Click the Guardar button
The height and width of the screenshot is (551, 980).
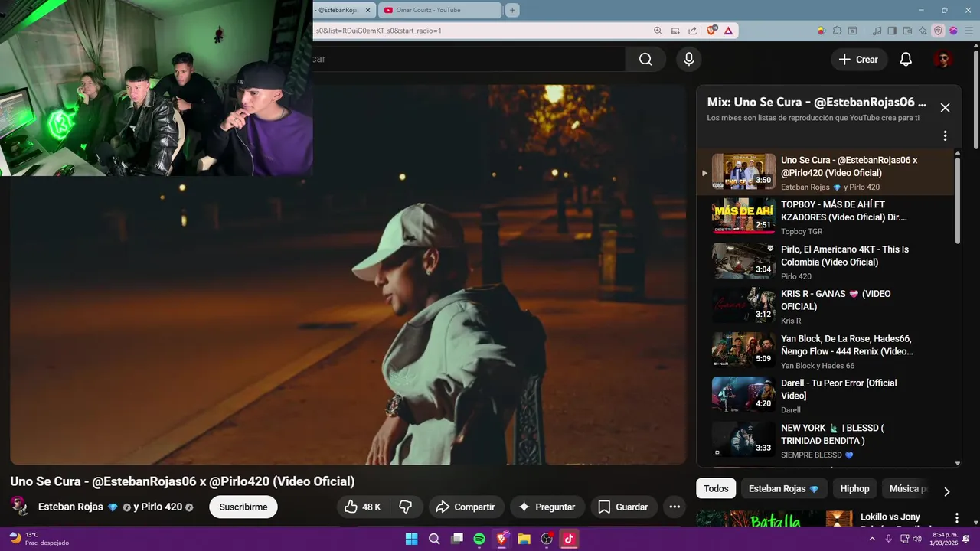(623, 507)
